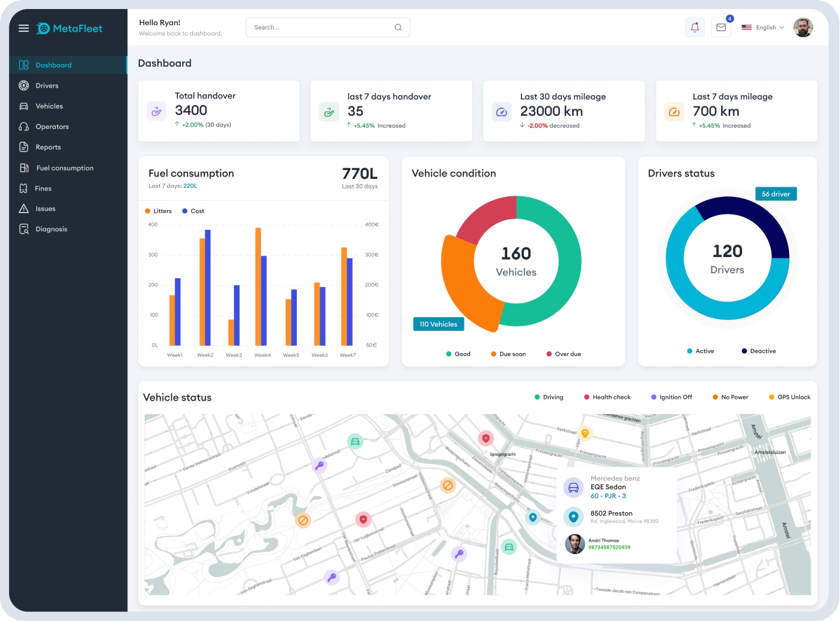840x621 pixels.
Task: Click the 110 Vehicles chart label
Action: coord(438,324)
